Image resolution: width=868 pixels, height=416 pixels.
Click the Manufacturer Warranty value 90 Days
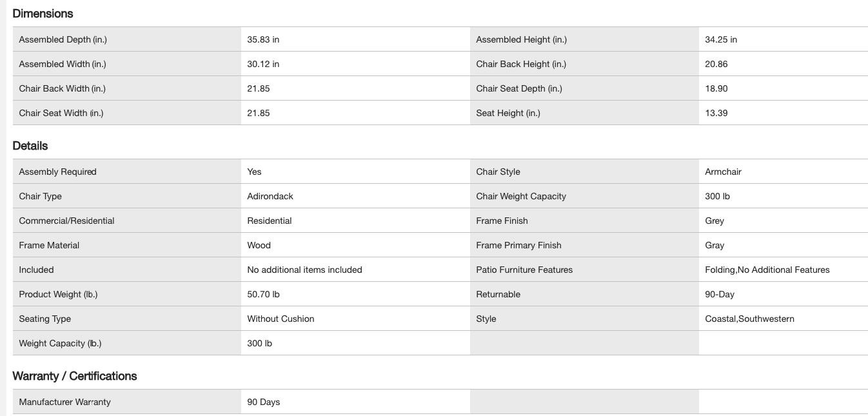click(264, 402)
